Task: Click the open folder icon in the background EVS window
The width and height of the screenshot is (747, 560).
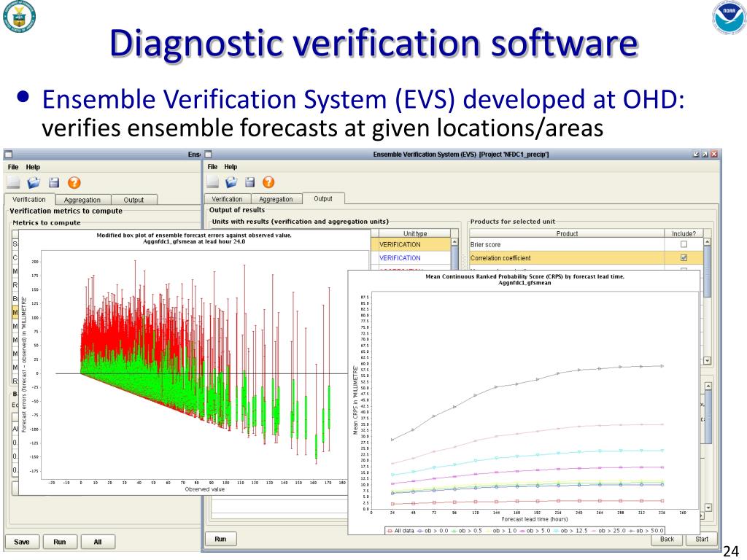Action: pyautogui.click(x=34, y=182)
